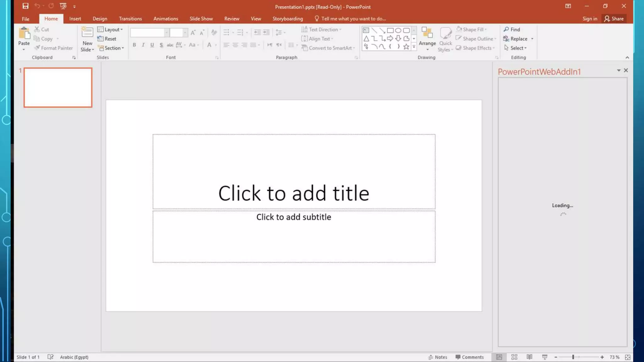The height and width of the screenshot is (362, 644).
Task: Toggle the Notes pane
Action: (x=437, y=357)
